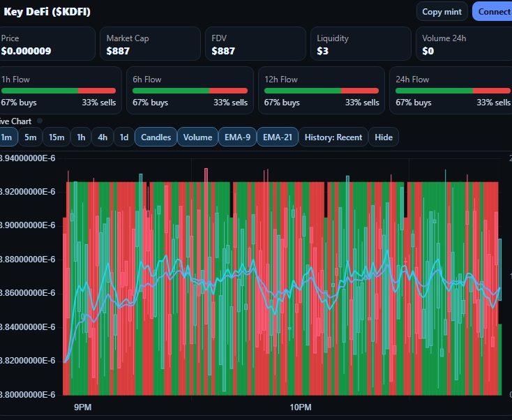Disable the EMA-9 indicator

point(237,137)
